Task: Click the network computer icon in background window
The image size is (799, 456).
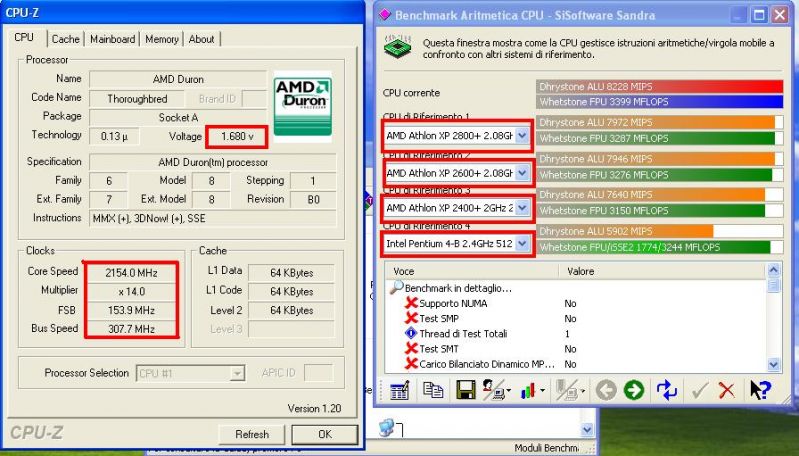Action: pyautogui.click(x=389, y=428)
